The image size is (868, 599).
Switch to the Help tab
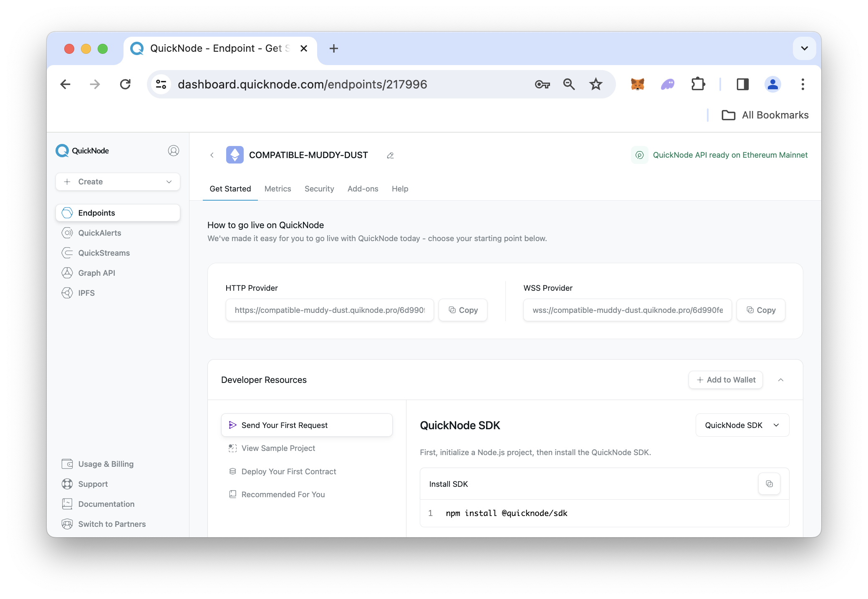[x=400, y=189]
